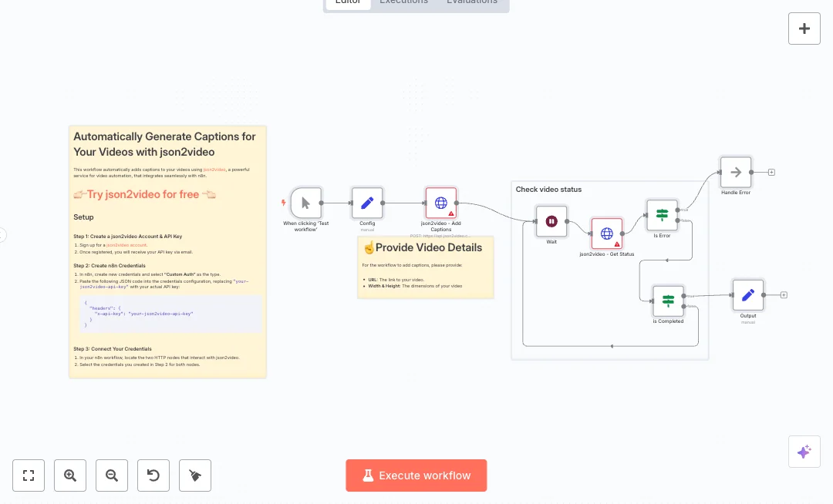Viewport: 833px width, 504px height.
Task: Expand the plus connector after Output node
Action: click(x=784, y=295)
